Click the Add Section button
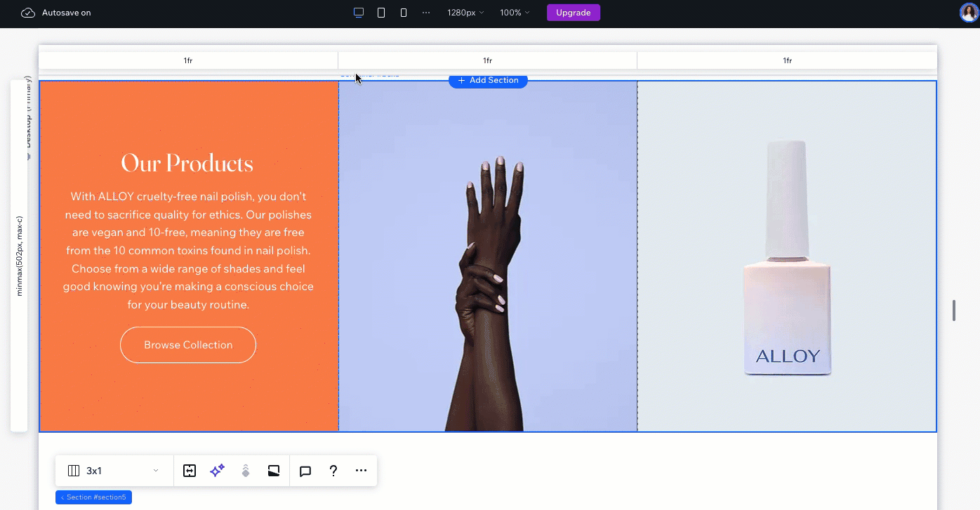Screen dimensions: 980x510 pyautogui.click(x=488, y=81)
